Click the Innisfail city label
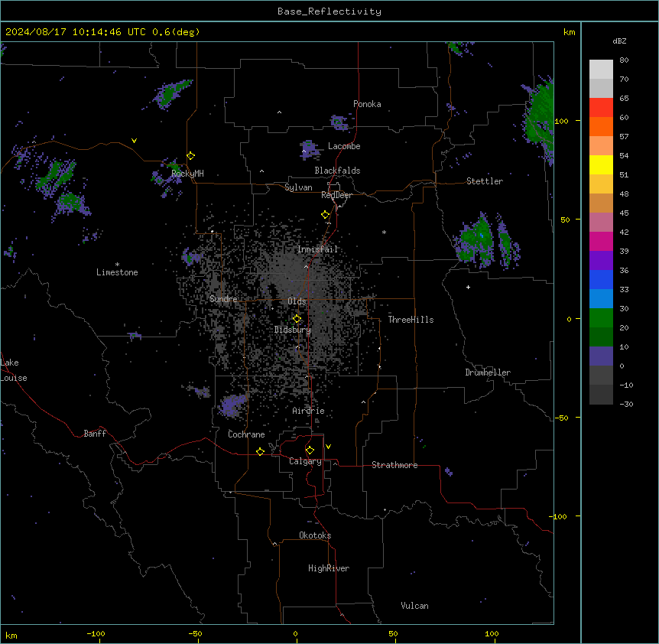The image size is (659, 644). (317, 249)
